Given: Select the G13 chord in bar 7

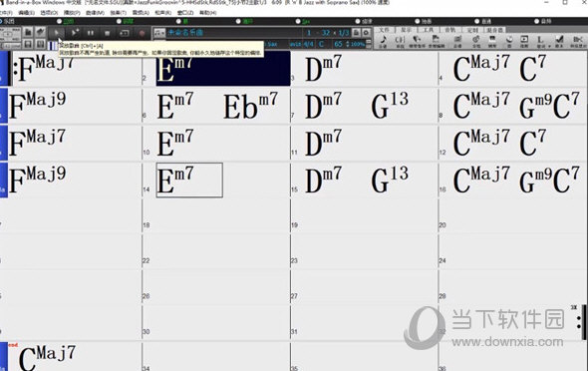Looking at the screenshot, I should [390, 106].
